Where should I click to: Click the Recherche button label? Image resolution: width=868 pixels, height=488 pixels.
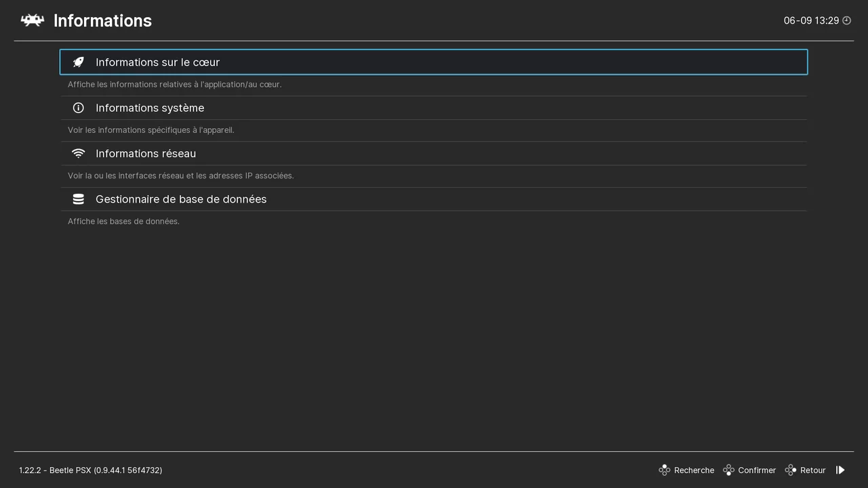tap(694, 470)
